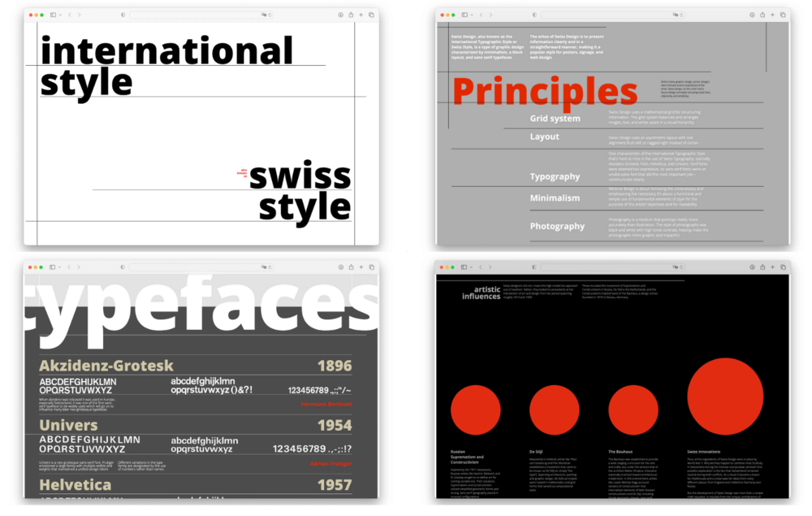Show tab overview in artistic influences window
812x516 pixels.
[x=783, y=267]
